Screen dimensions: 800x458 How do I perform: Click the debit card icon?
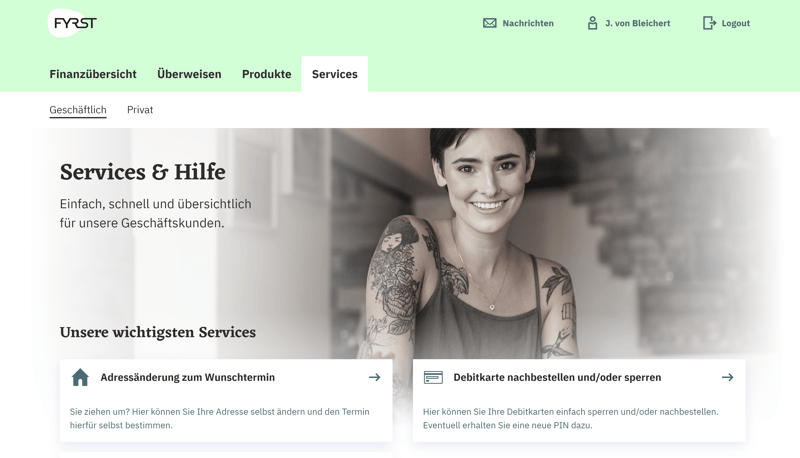click(433, 377)
